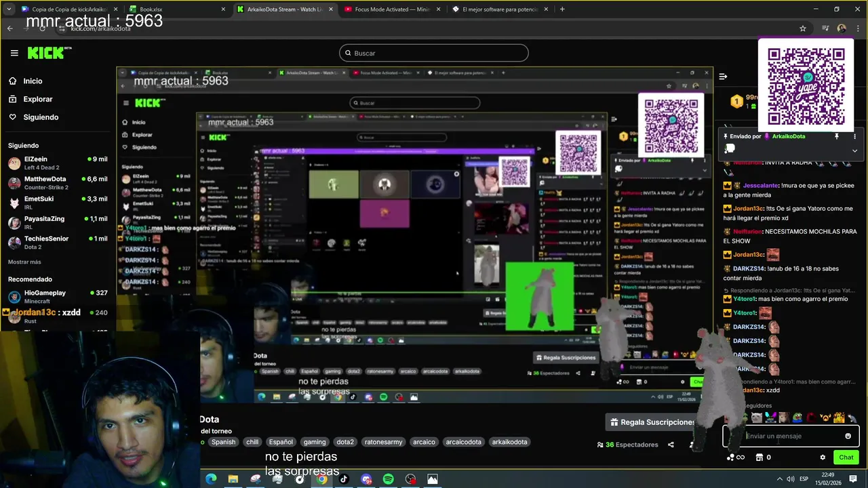The image size is (868, 488).
Task: Open ElZeein's followed channel
Action: [x=57, y=163]
